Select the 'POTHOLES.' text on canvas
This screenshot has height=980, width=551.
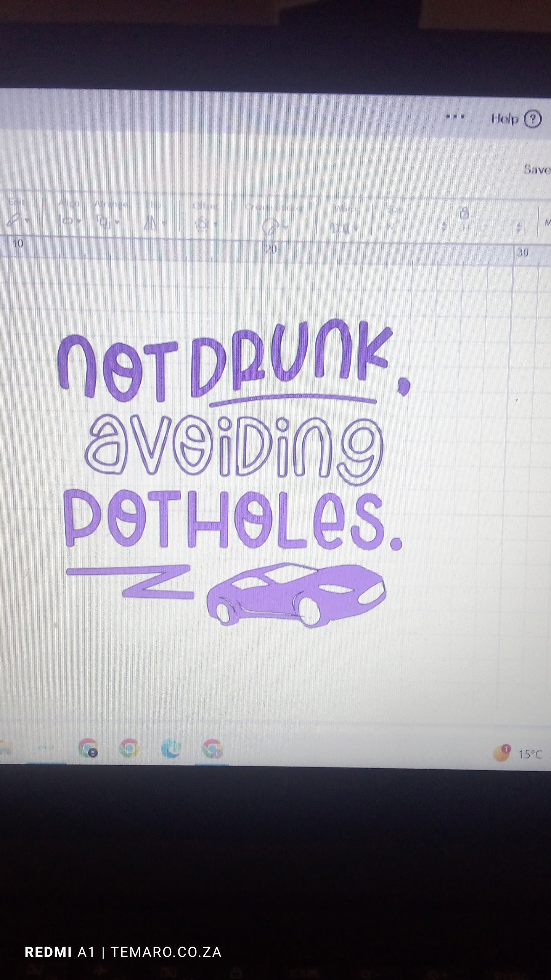tap(233, 519)
